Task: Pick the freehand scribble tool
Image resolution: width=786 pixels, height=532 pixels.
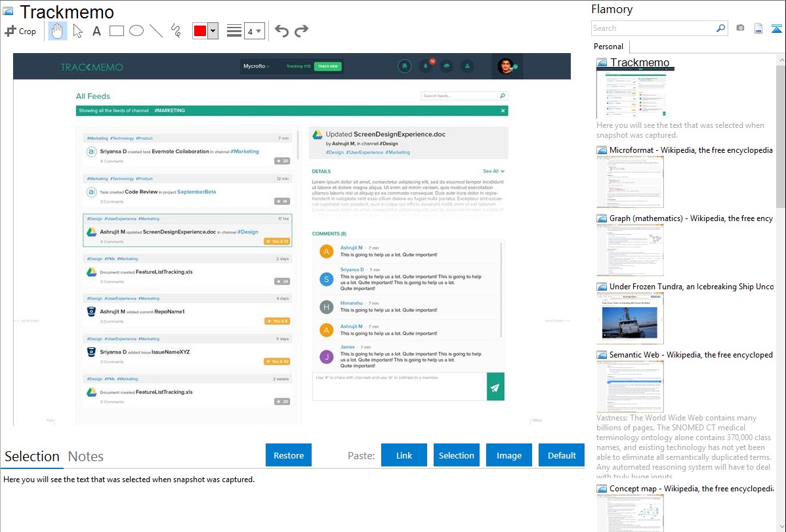Action: pyautogui.click(x=176, y=31)
